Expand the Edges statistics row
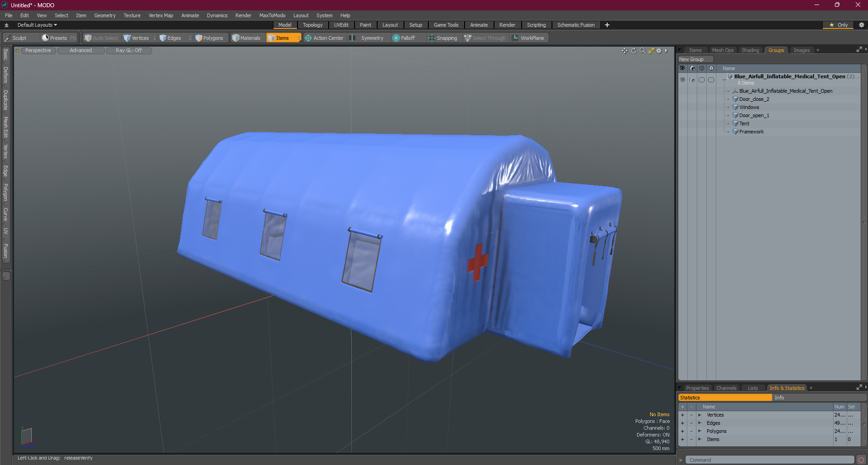 (x=700, y=423)
